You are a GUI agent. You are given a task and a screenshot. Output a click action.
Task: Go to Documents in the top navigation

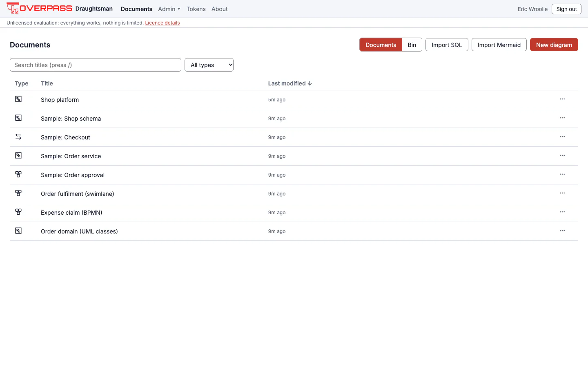[136, 9]
